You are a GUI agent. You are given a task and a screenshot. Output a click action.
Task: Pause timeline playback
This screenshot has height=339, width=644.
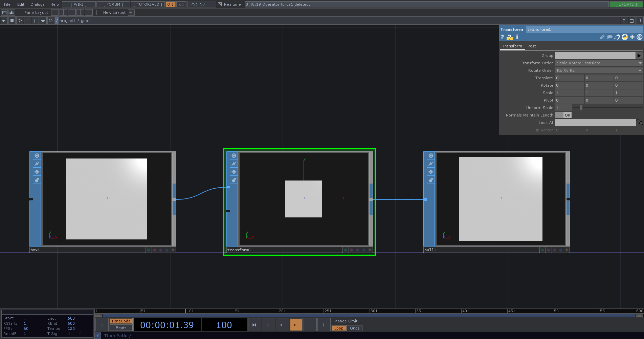pyautogui.click(x=268, y=325)
